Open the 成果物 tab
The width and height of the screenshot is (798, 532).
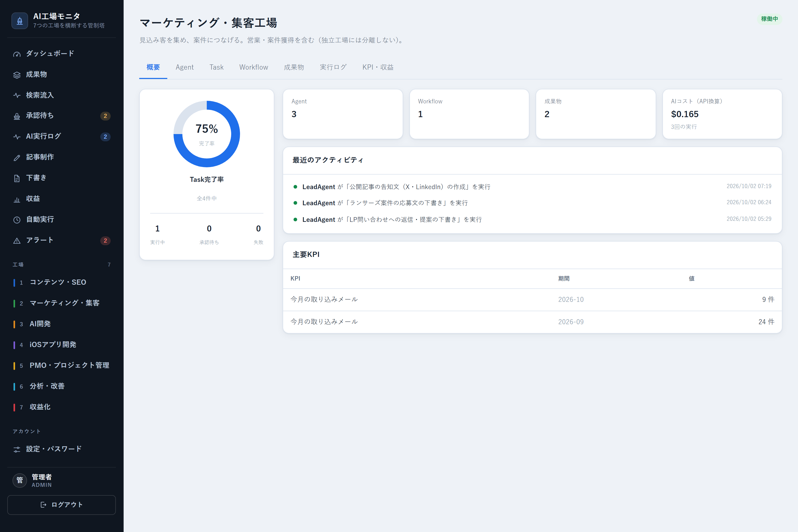(x=294, y=68)
